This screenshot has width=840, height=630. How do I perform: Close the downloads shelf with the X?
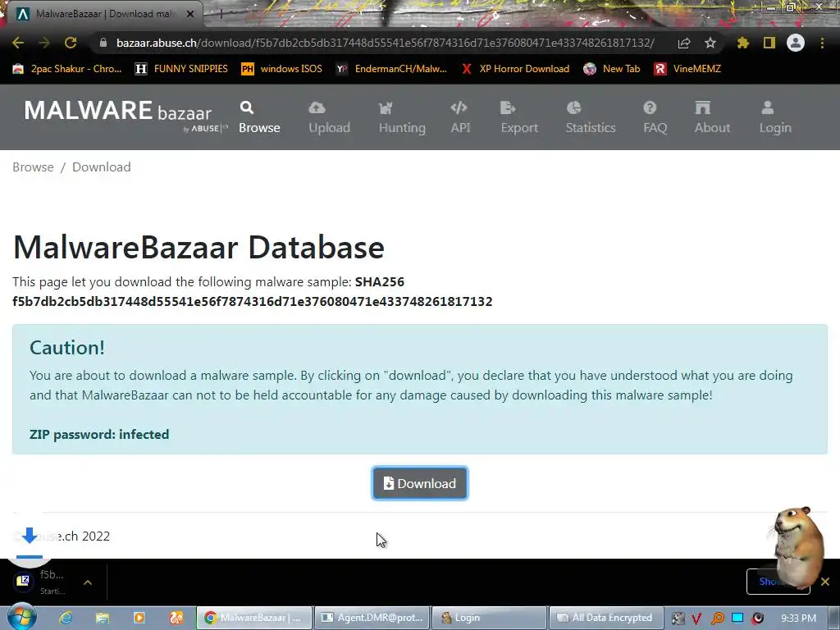[825, 582]
